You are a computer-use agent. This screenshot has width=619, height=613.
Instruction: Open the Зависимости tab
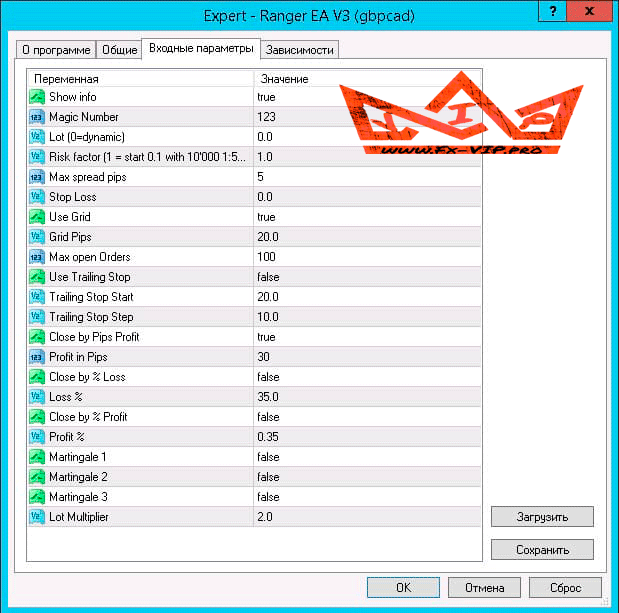pyautogui.click(x=300, y=50)
